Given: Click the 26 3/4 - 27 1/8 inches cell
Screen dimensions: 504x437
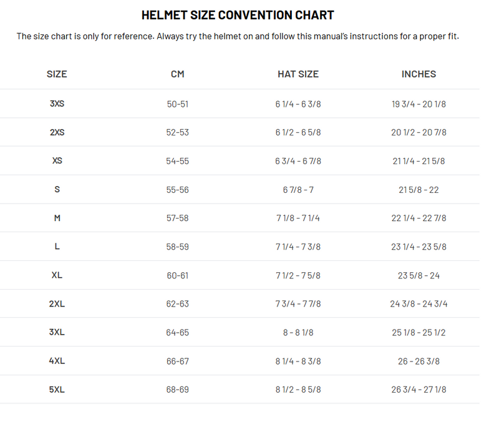Looking at the screenshot, I should coord(419,390).
